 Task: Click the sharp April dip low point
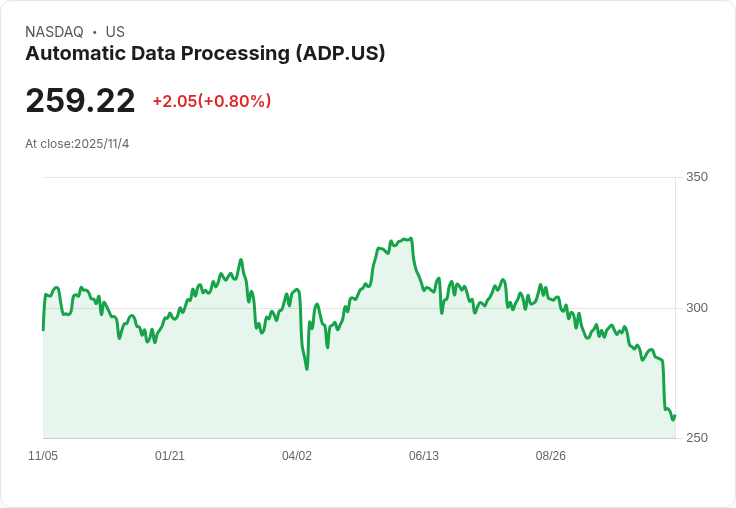307,369
